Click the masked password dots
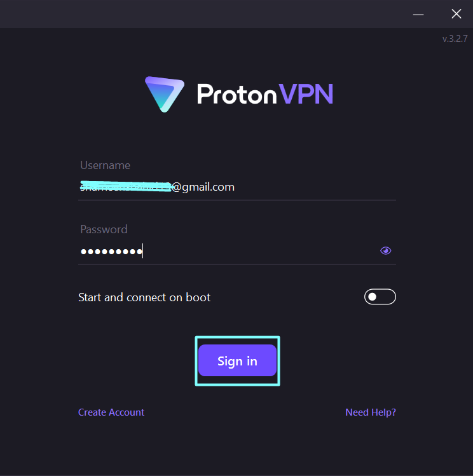 (111, 252)
